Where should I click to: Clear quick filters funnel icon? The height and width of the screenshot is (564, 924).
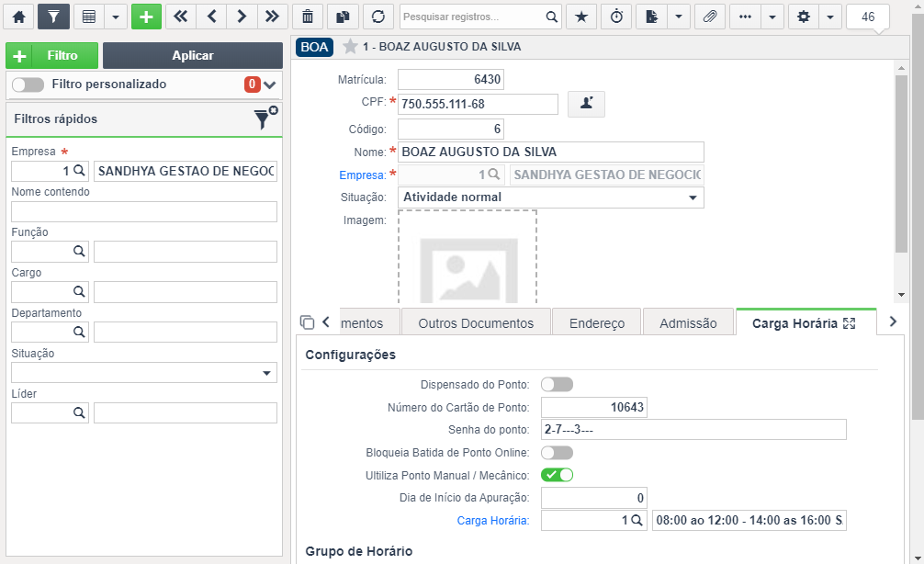point(265,118)
